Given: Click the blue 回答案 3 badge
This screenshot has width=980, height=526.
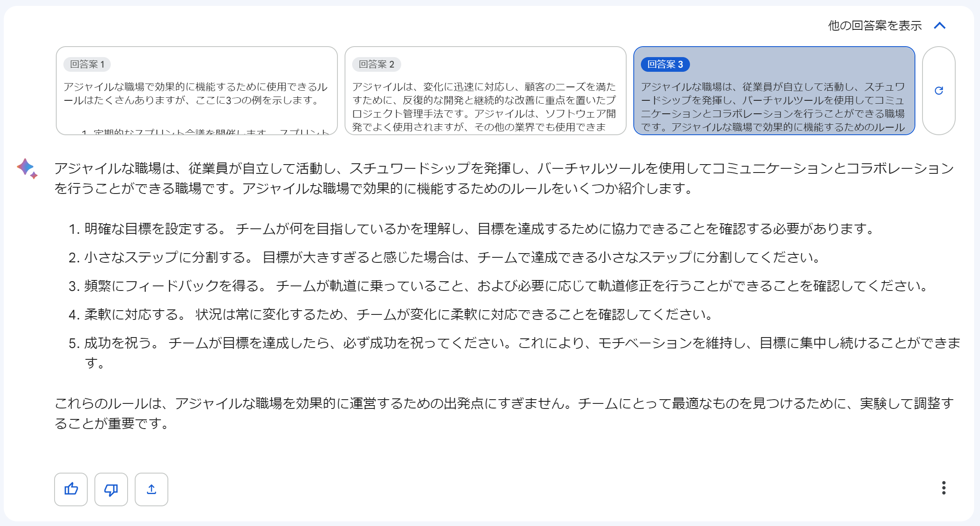Looking at the screenshot, I should coord(665,64).
